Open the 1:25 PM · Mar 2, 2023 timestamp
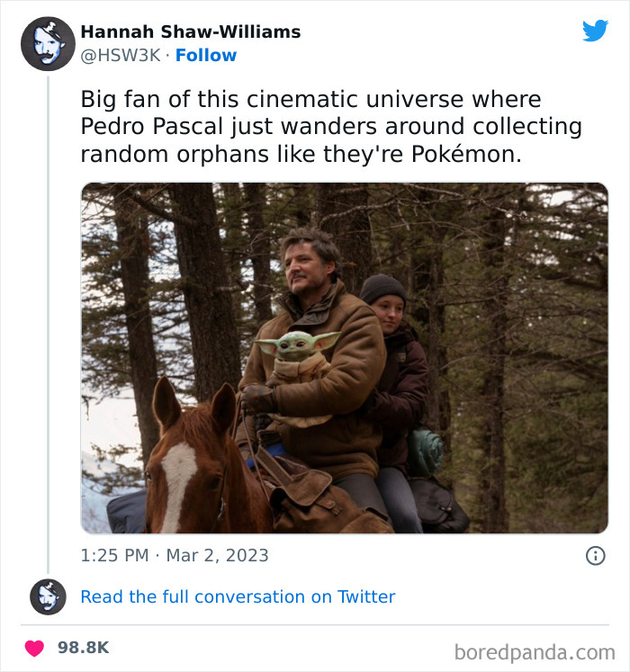This screenshot has height=672, width=630. coord(175,555)
